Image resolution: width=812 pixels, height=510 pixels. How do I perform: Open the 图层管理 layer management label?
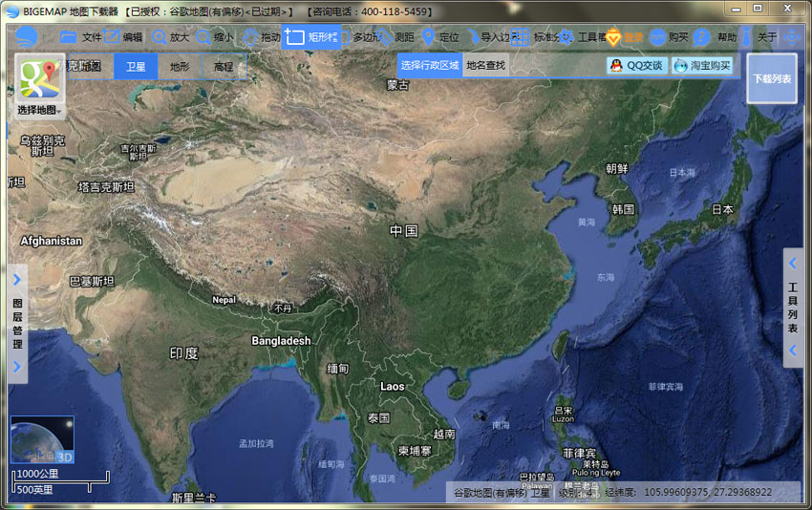tap(17, 324)
